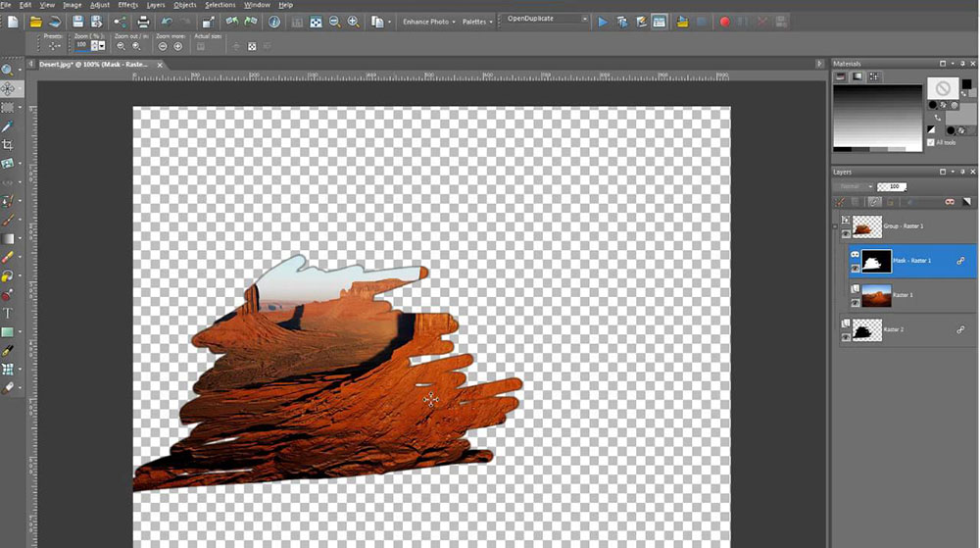Open the Palettes dropdown
The height and width of the screenshot is (548, 980).
(477, 22)
